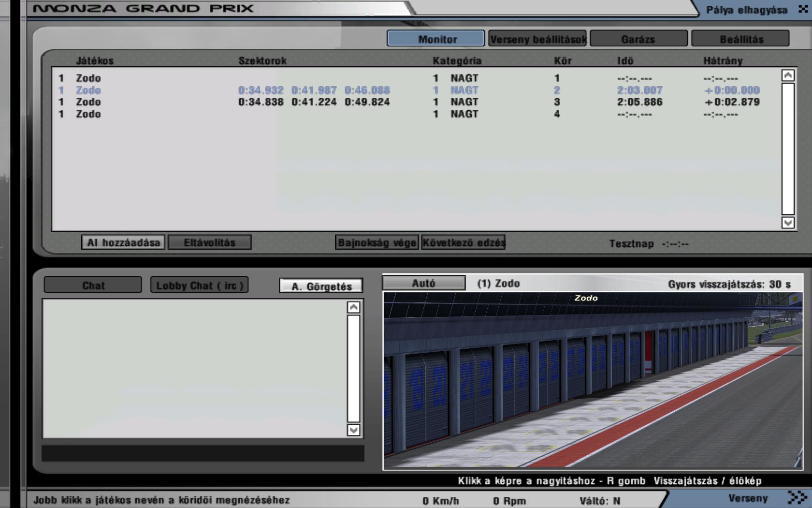Click the Pálya elhagyása X icon
Image resolution: width=812 pixels, height=508 pixels.
tap(803, 9)
